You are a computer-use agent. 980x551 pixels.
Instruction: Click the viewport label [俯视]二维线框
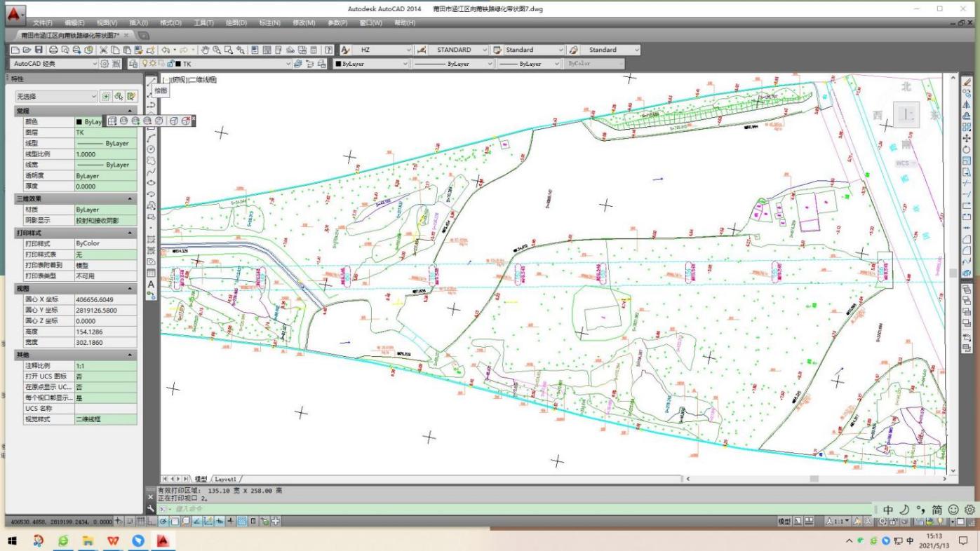coord(189,80)
